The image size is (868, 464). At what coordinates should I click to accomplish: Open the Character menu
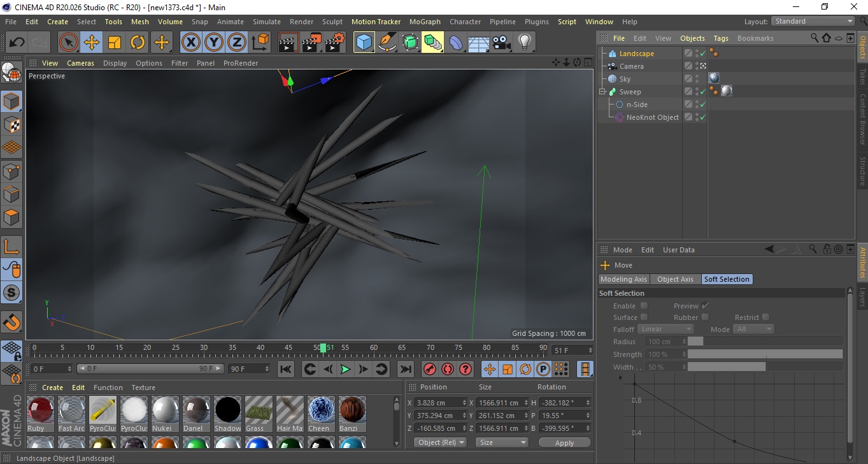pos(466,22)
